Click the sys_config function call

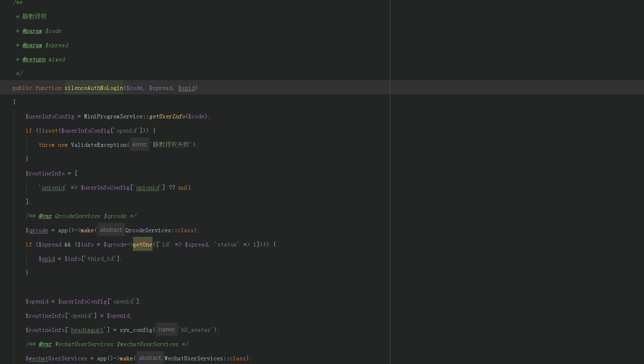136,330
